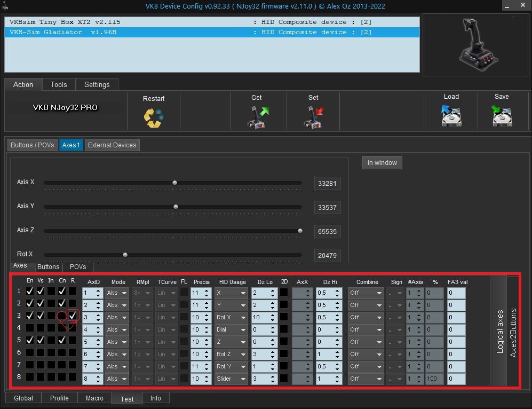
Task: Open the Axes2Buttons vertical tab
Action: (x=513, y=331)
